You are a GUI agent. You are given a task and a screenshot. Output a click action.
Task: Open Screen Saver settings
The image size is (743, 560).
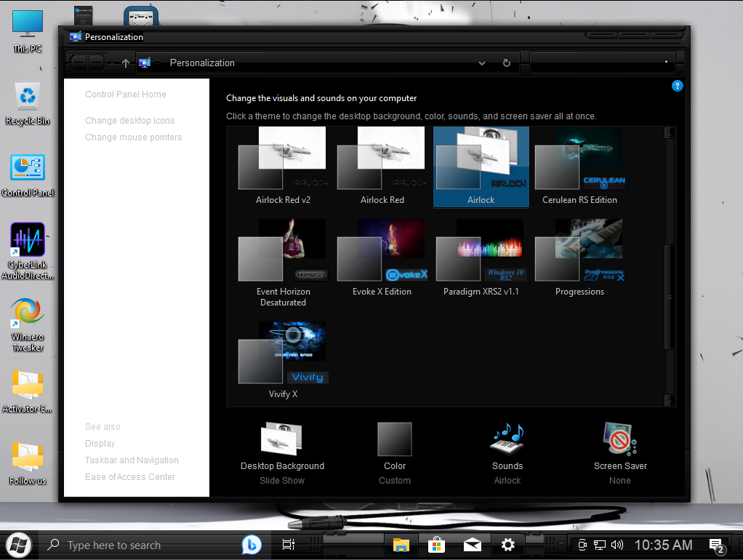[620, 454]
